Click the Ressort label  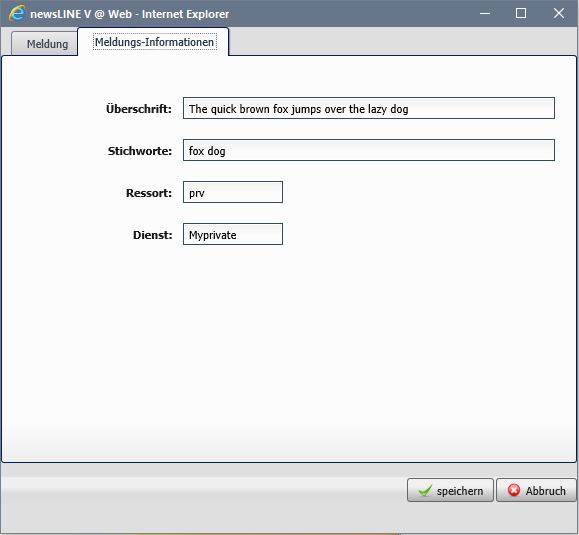[x=149, y=193]
